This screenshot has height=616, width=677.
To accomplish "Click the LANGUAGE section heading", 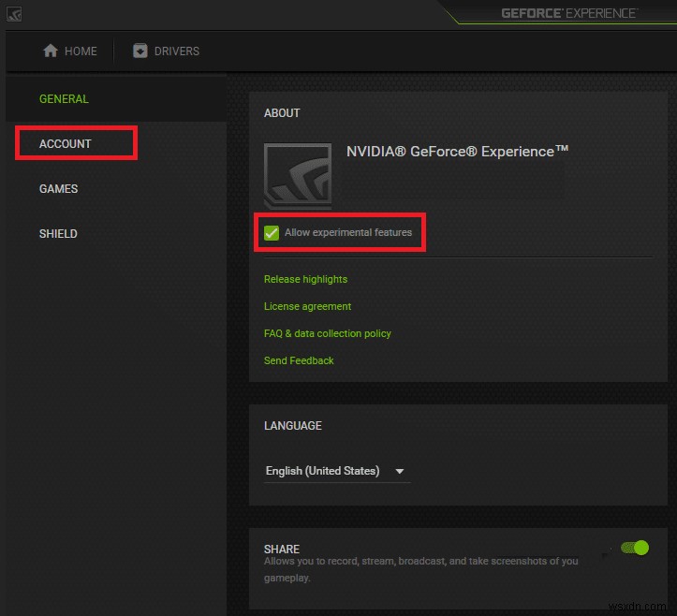I will [x=293, y=426].
